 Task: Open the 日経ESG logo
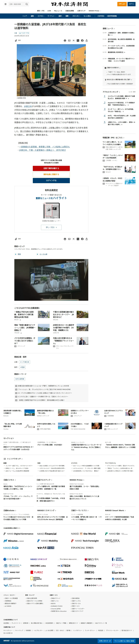(x=89, y=572)
